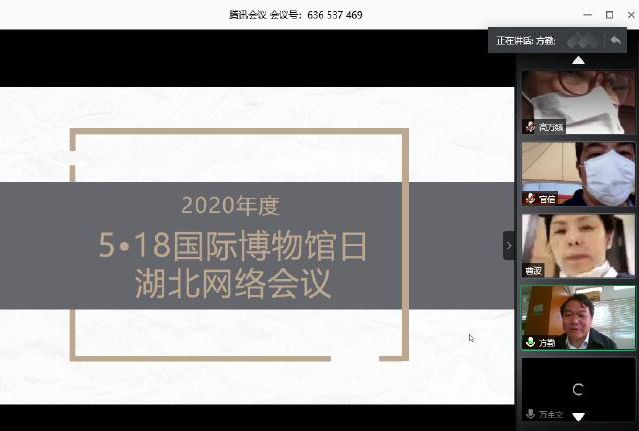Click 官信's muted microphone icon
Image resolution: width=639 pixels, height=431 pixels.
point(529,199)
